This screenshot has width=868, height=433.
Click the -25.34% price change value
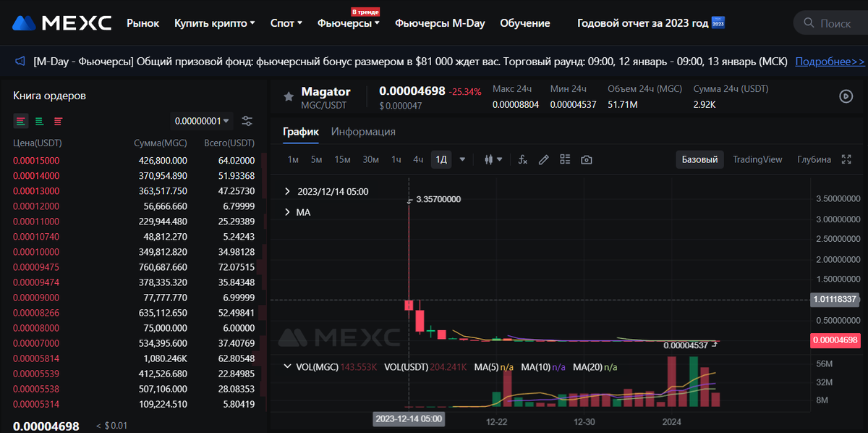point(465,92)
